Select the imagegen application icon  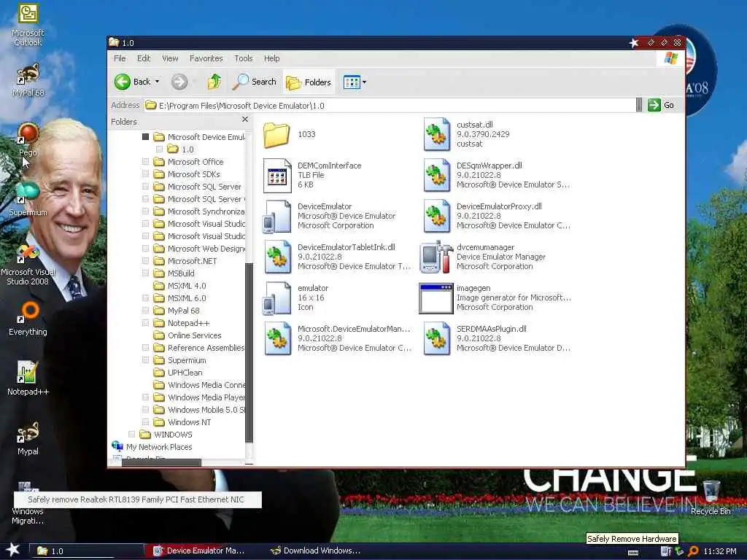click(x=436, y=298)
